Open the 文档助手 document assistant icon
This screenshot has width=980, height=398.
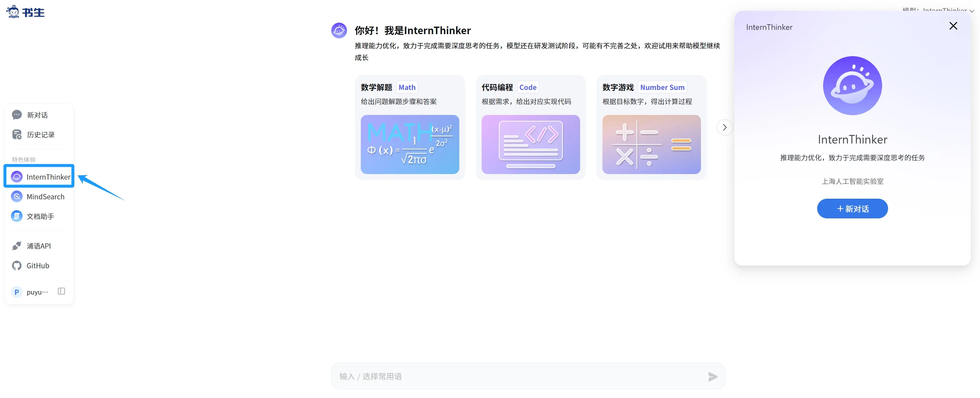(x=17, y=216)
